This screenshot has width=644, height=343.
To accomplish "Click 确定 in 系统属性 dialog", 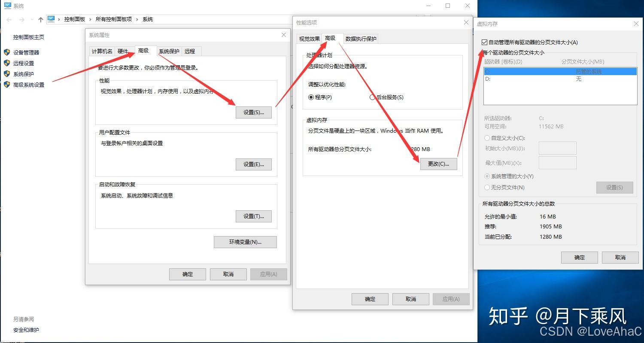I will coord(188,274).
